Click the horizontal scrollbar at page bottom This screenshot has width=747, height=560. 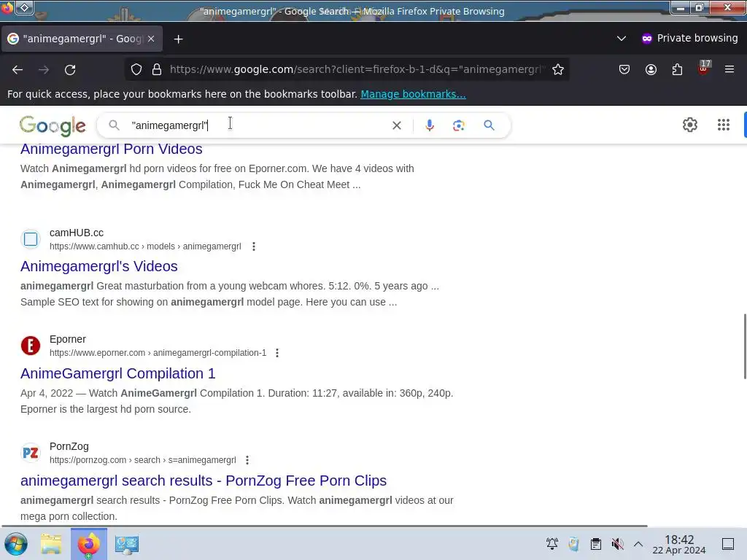[324, 526]
